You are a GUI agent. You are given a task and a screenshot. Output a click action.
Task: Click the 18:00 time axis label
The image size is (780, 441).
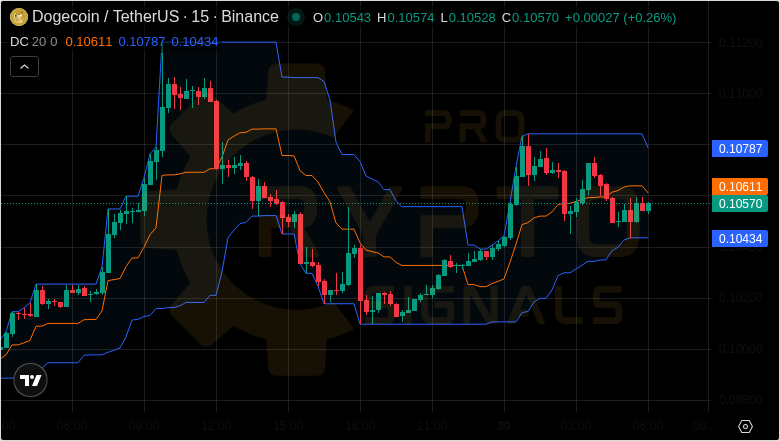click(360, 427)
